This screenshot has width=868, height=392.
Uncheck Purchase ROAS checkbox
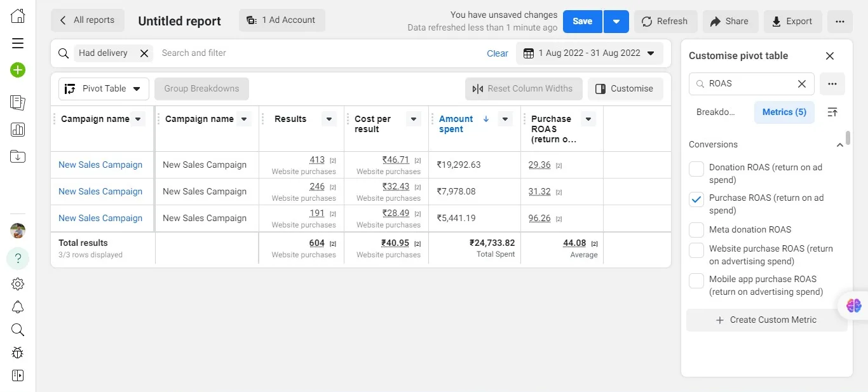click(696, 199)
